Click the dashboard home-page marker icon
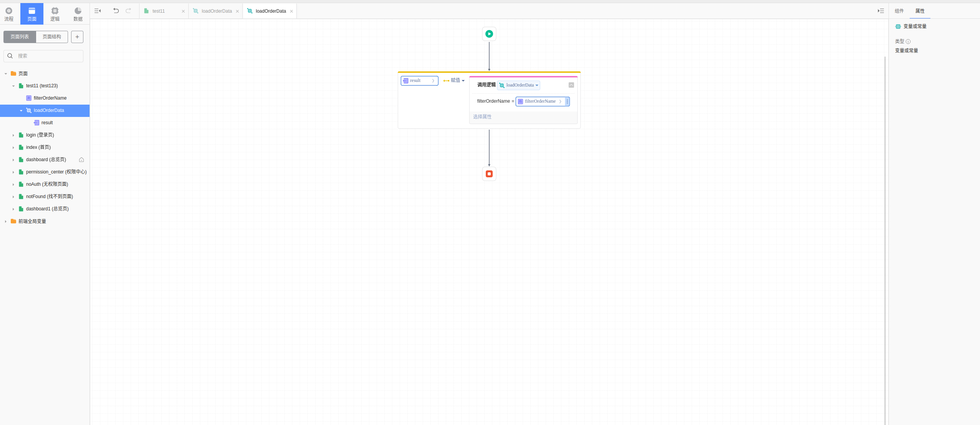 pos(81,160)
